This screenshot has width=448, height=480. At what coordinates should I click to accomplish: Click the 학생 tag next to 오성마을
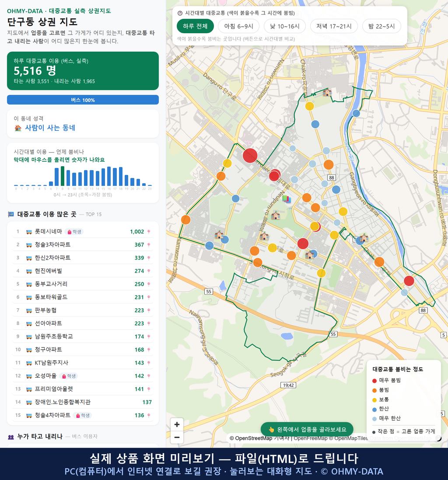click(x=69, y=376)
